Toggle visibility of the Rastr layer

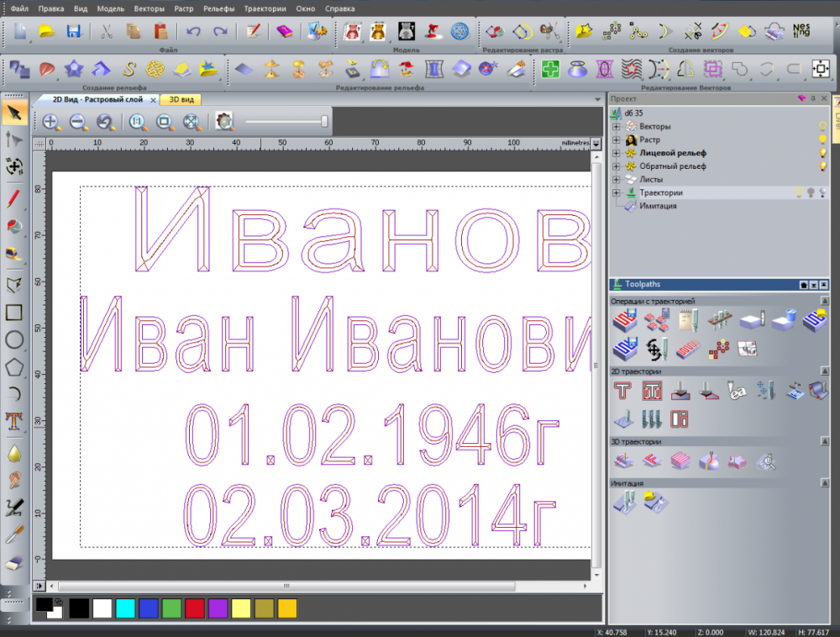[823, 138]
